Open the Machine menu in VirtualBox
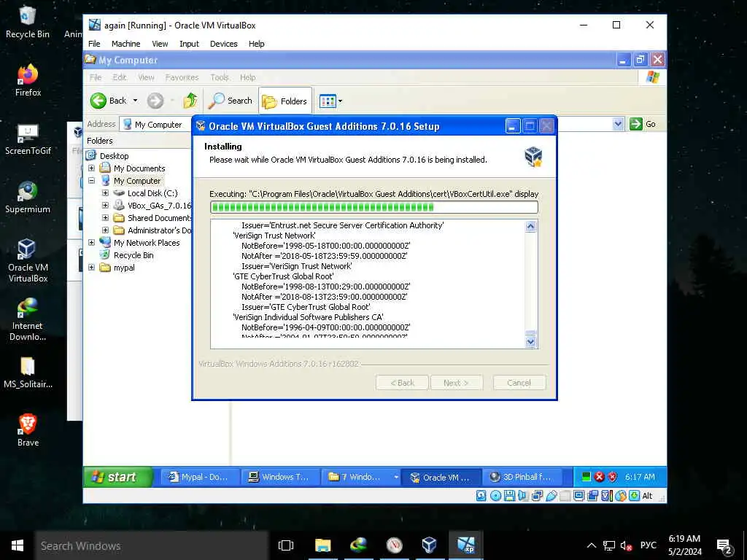The height and width of the screenshot is (560, 747). [125, 43]
